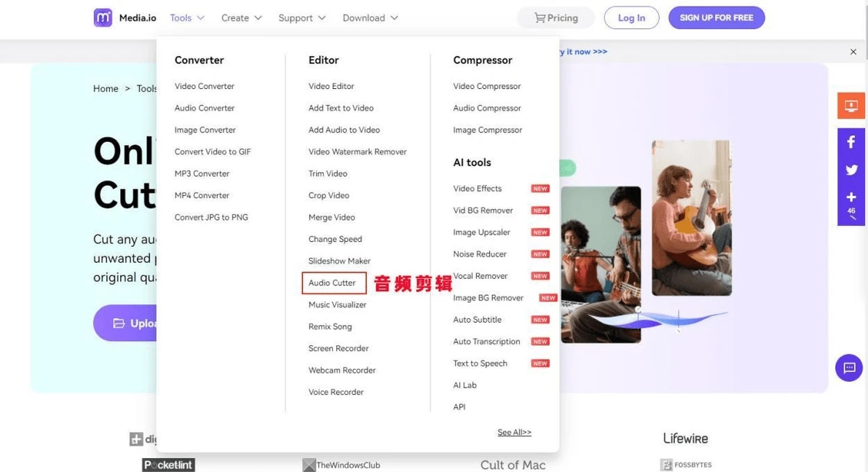Share page via Facebook icon
Viewport: 868px width, 472px height.
[x=851, y=143]
